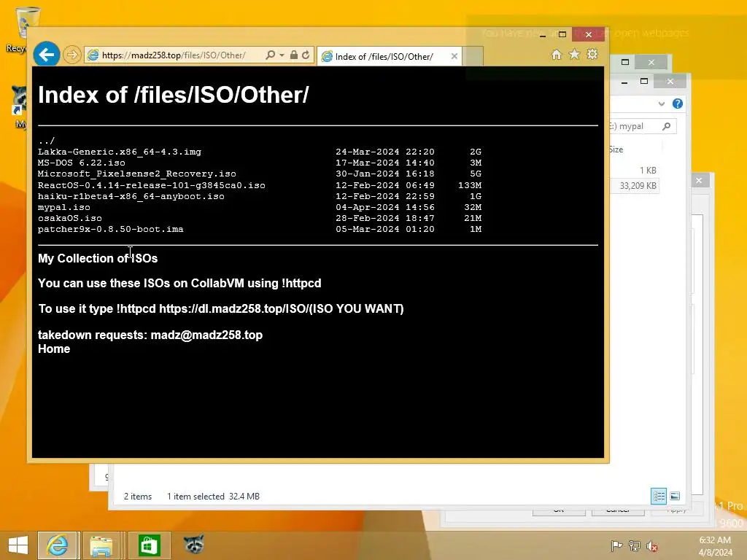This screenshot has width=747, height=560.
Task: Select the 33,209 KB file row
Action: [x=635, y=186]
